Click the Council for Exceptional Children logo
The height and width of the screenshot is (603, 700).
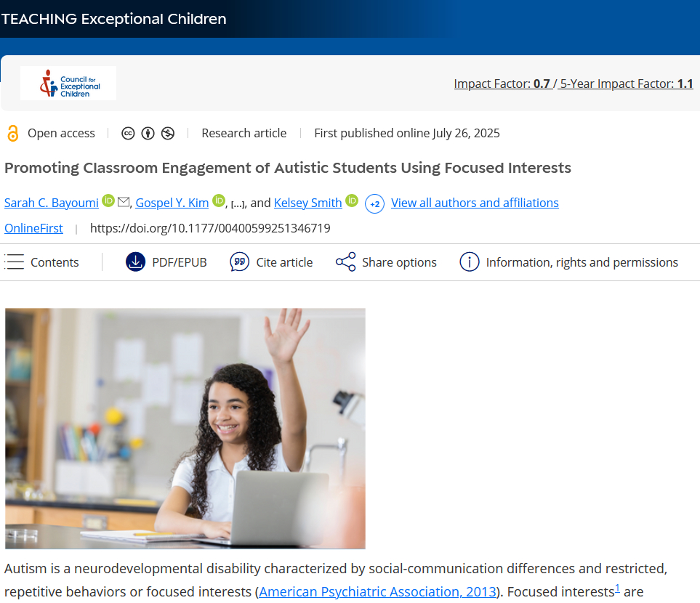pos(68,84)
